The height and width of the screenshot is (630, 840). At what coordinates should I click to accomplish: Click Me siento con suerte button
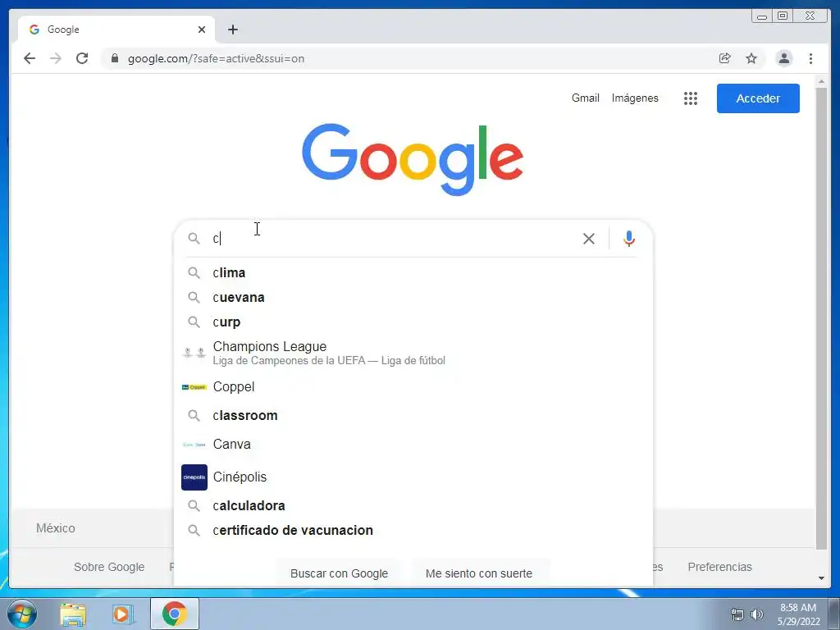479,573
